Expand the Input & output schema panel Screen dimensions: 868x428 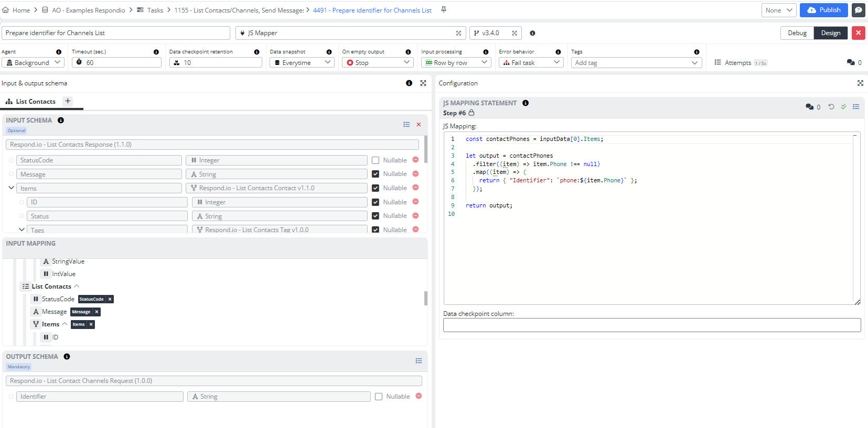pyautogui.click(x=423, y=83)
